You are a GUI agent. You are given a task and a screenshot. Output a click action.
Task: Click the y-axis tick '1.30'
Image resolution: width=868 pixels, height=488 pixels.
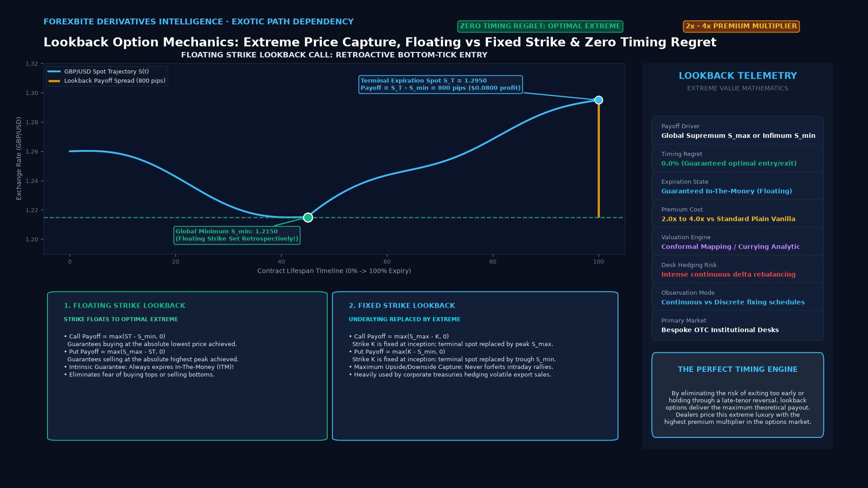pyautogui.click(x=32, y=93)
